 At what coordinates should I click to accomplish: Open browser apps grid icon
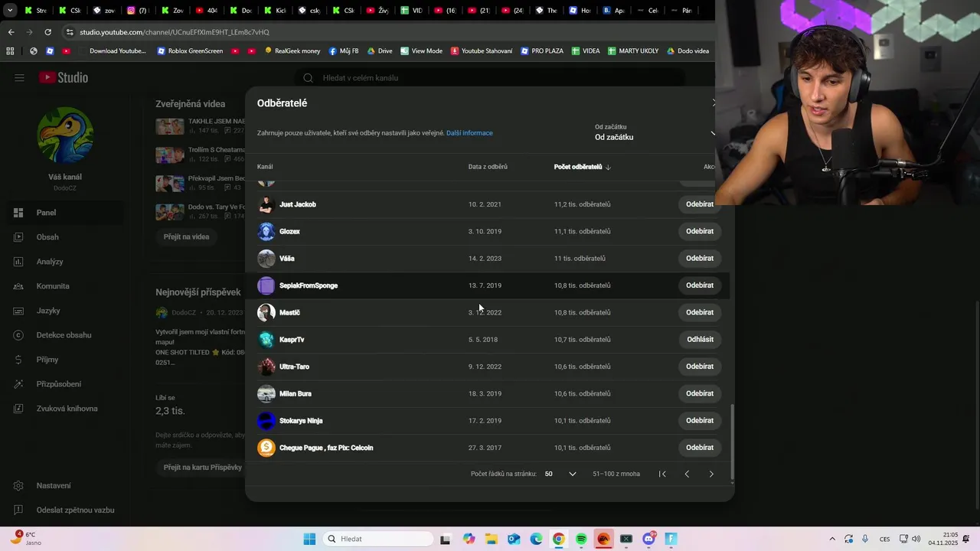pyautogui.click(x=10, y=51)
